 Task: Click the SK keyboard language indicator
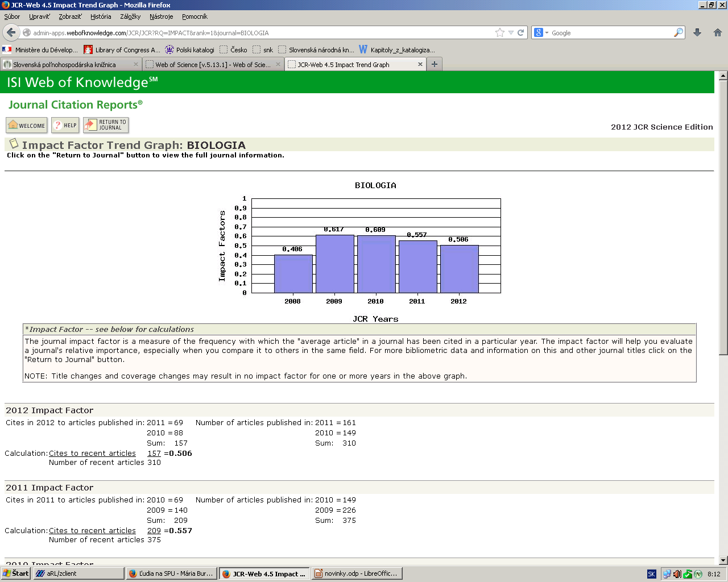[652, 574]
